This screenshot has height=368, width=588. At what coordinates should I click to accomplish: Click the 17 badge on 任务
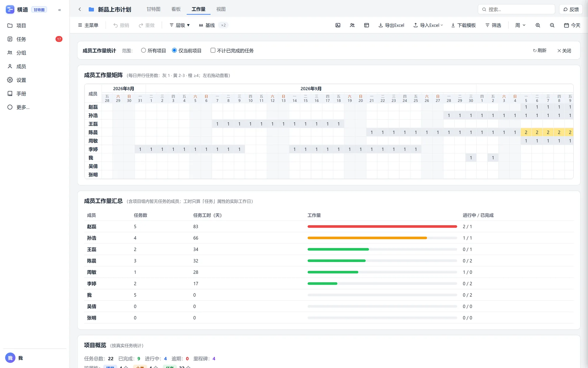59,39
